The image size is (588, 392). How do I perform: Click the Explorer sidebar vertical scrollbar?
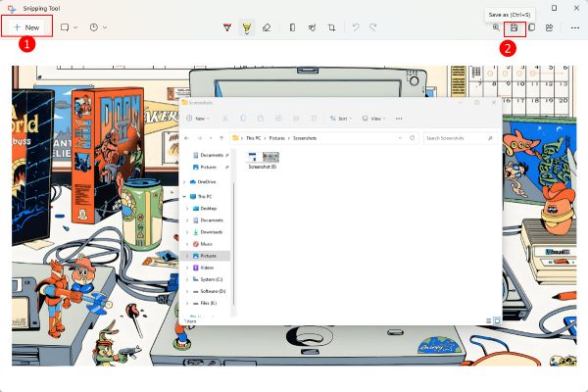point(234,244)
